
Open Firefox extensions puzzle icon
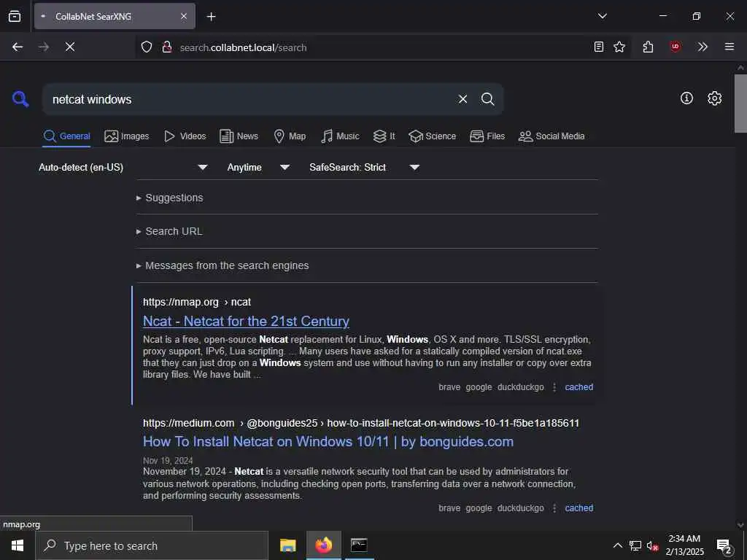click(648, 47)
